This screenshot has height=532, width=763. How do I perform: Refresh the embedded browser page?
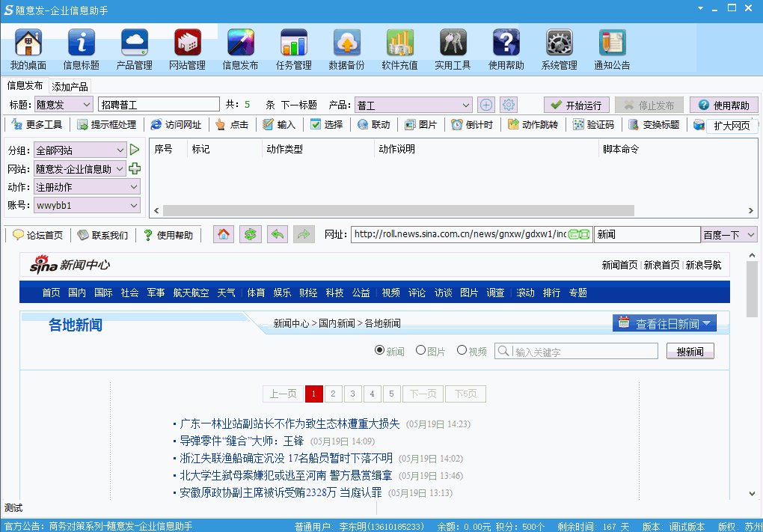point(250,235)
